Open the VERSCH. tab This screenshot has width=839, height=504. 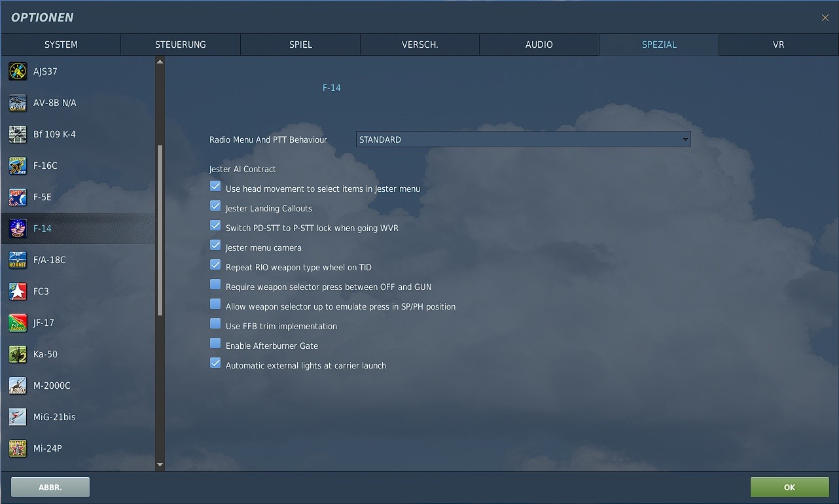[420, 45]
